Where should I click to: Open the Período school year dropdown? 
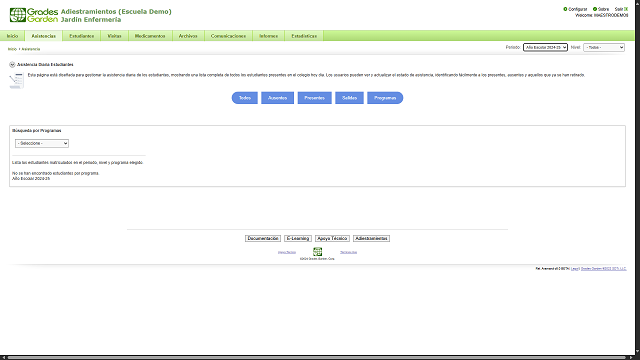pyautogui.click(x=545, y=47)
